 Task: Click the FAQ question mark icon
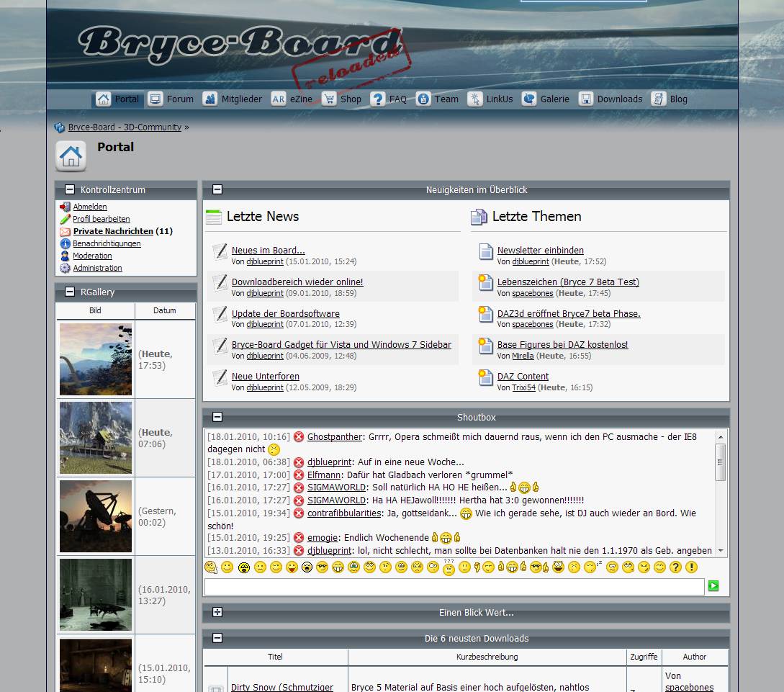click(x=377, y=99)
